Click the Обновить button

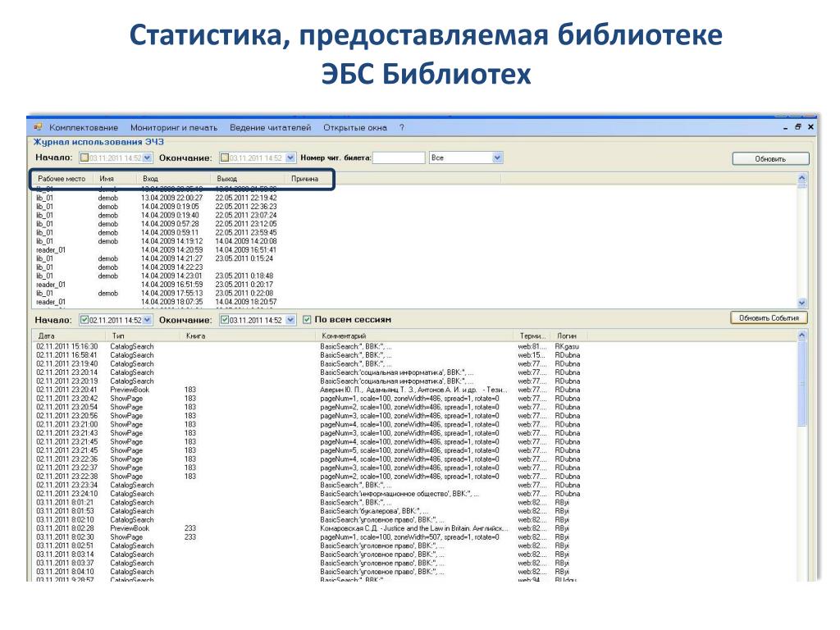click(x=770, y=158)
